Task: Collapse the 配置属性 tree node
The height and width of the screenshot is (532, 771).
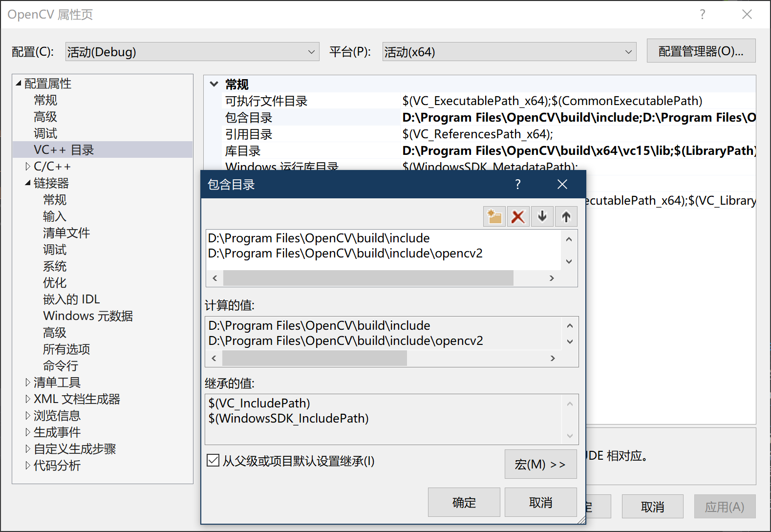Action: (19, 84)
